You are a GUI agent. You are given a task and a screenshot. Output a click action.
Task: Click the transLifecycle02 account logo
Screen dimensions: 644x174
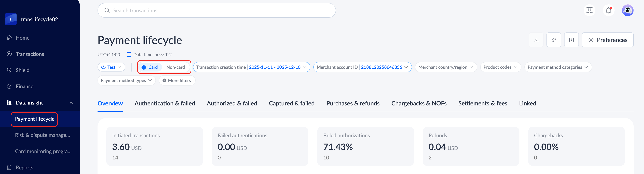click(x=11, y=19)
